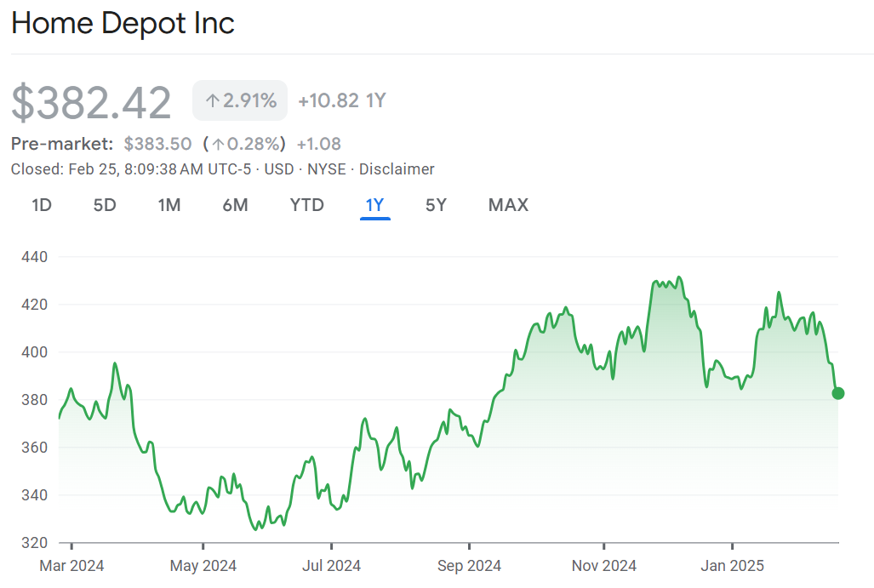Open the Disclaimer link

[397, 169]
